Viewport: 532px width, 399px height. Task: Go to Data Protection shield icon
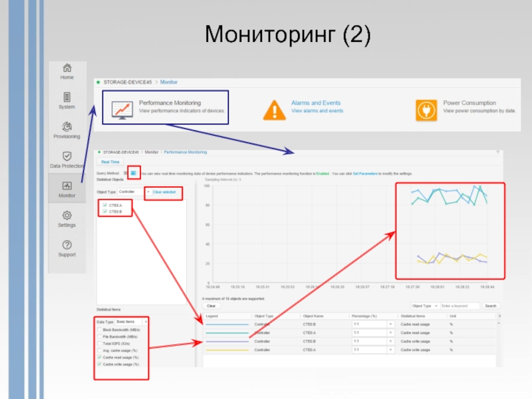click(67, 156)
